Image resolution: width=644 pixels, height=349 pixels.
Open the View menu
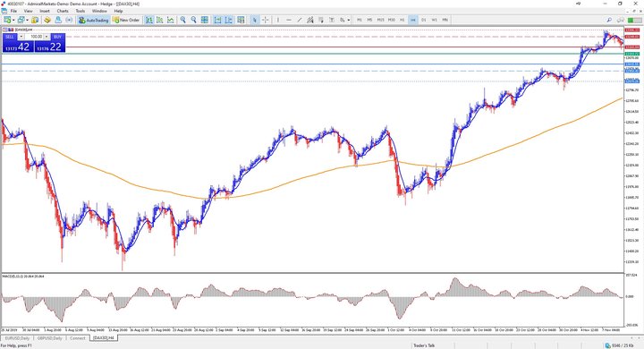click(29, 11)
